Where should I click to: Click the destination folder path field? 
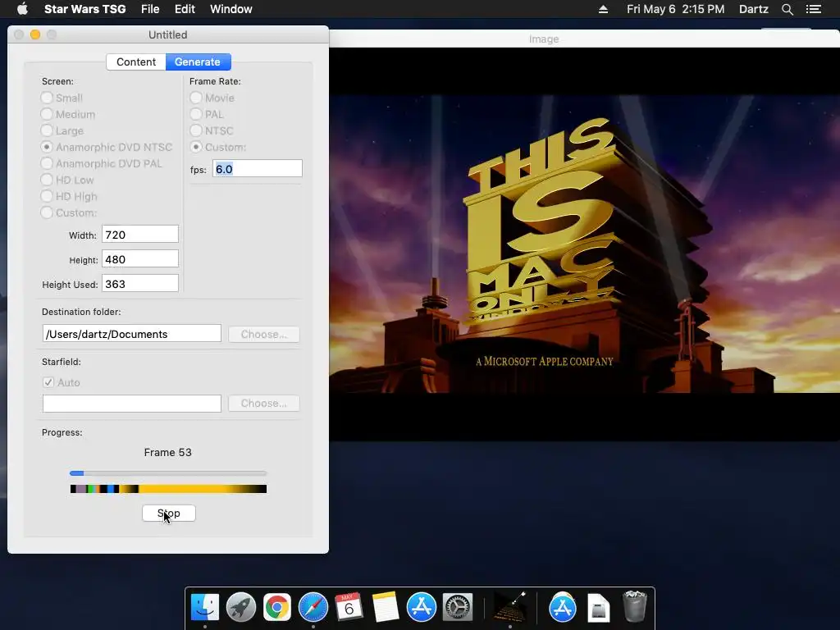click(x=132, y=333)
